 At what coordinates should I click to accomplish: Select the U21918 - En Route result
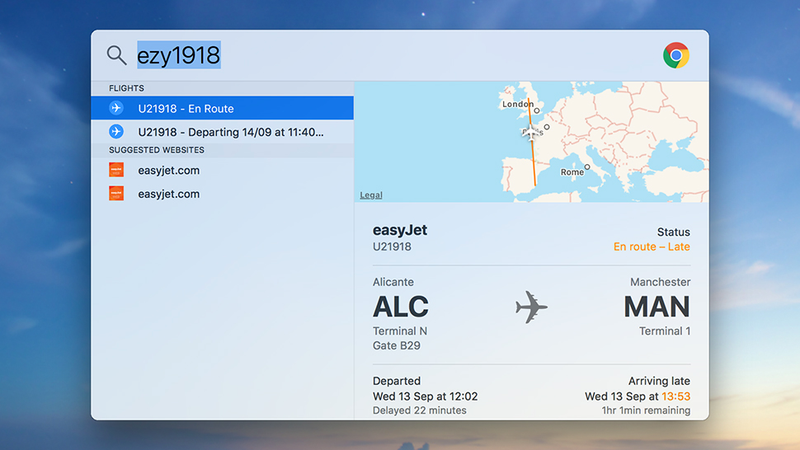(x=222, y=108)
